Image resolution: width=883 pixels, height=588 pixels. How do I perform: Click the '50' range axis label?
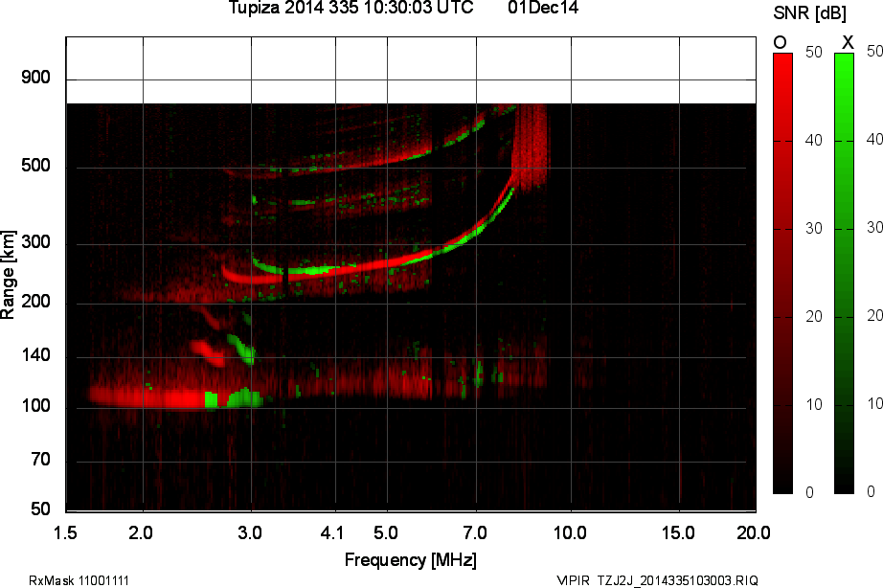[x=40, y=509]
